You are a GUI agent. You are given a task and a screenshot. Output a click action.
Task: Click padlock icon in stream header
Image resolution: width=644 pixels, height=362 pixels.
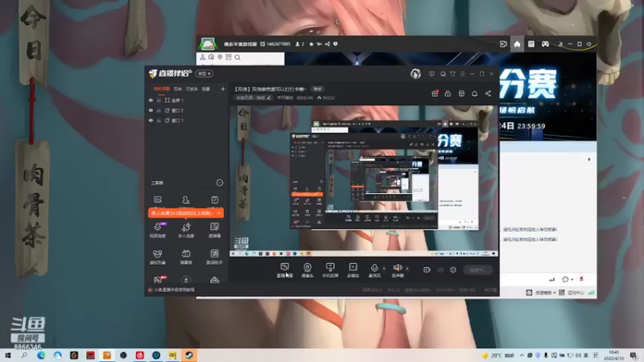point(448,93)
